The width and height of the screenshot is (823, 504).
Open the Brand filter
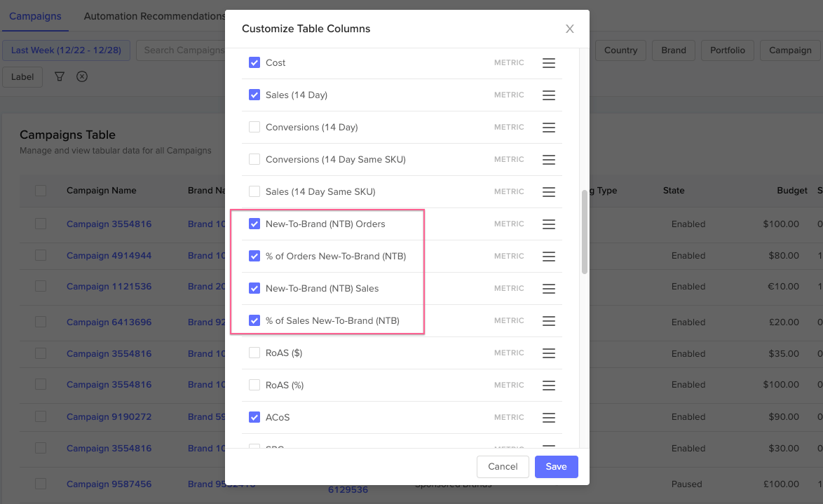[x=674, y=50]
